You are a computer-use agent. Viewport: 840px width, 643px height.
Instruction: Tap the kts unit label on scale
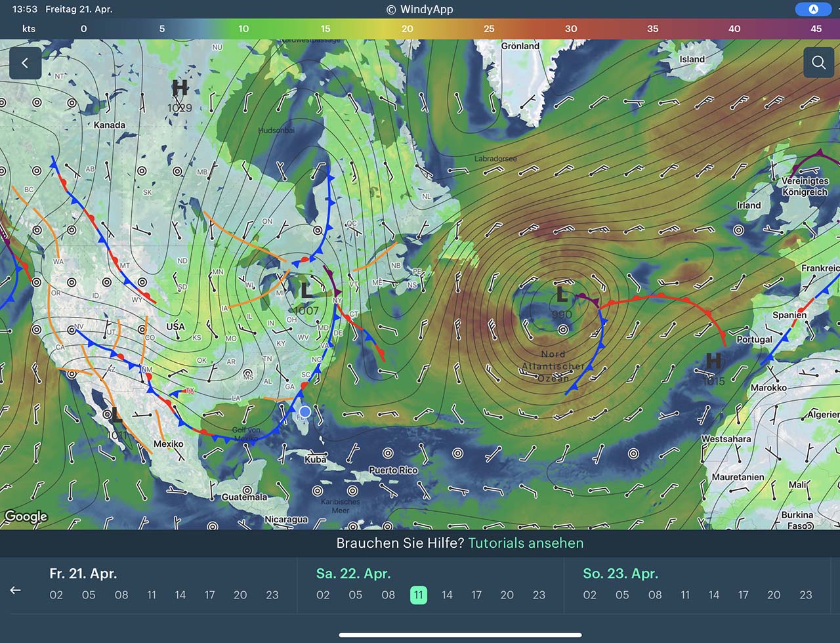29,29
